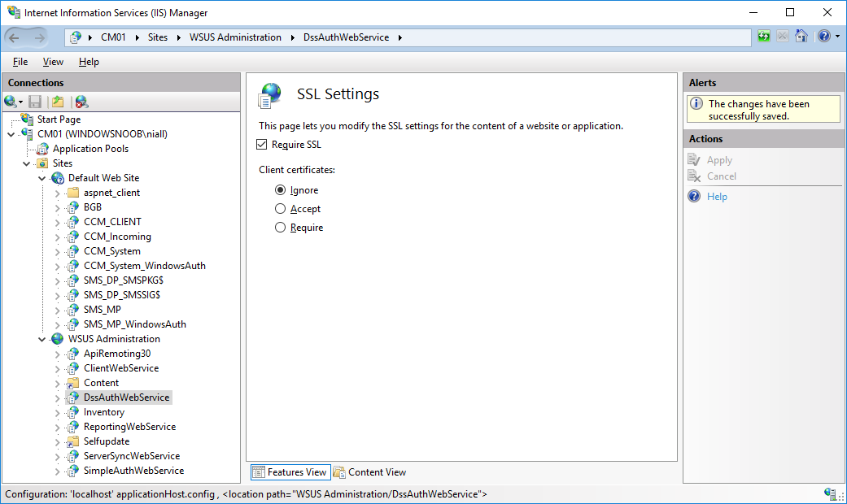Image resolution: width=847 pixels, height=504 pixels.
Task: Collapse the Sites node
Action: pyautogui.click(x=27, y=163)
